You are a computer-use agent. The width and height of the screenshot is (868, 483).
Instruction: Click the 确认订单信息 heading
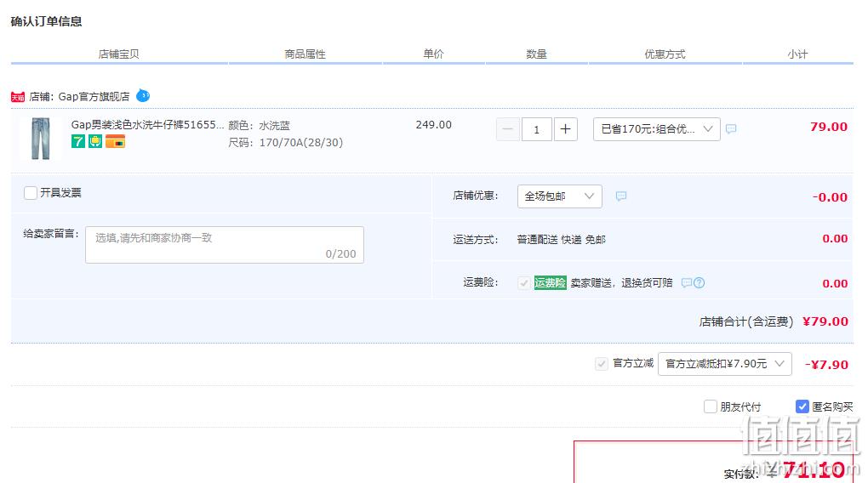click(47, 21)
